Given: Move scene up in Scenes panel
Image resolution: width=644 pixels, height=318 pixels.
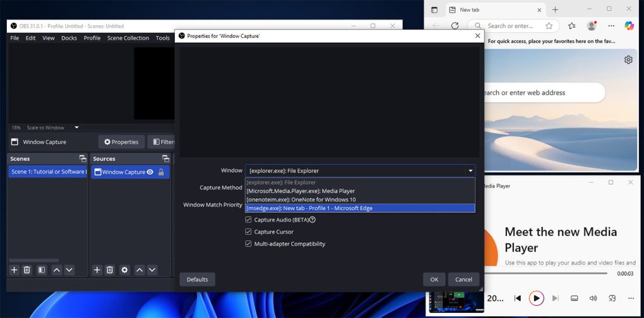Looking at the screenshot, I should 57,270.
